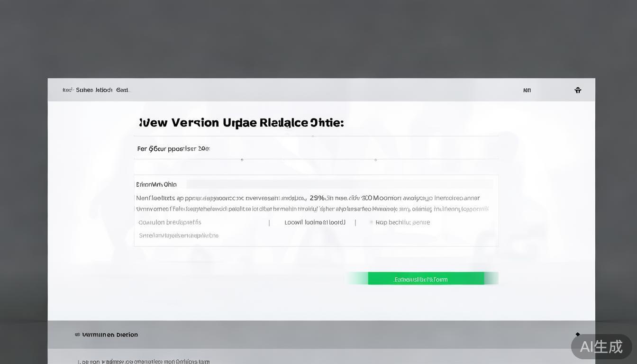637x364 pixels.
Task: Expand the "Fer 96ur" version info row
Action: (x=173, y=149)
